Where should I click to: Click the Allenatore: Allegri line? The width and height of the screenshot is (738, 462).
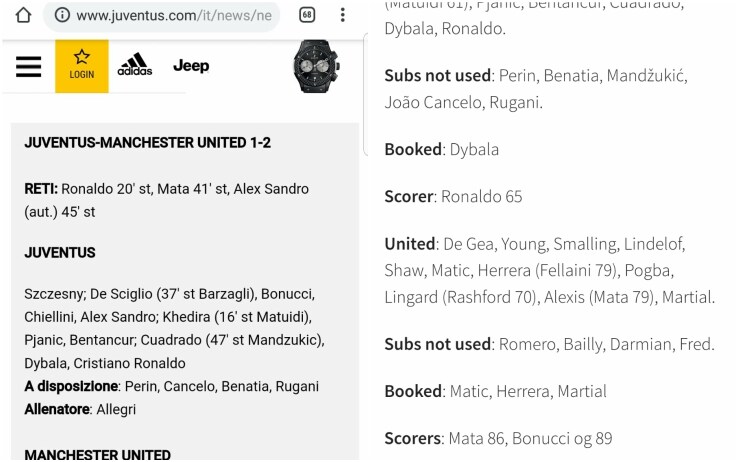click(x=80, y=409)
